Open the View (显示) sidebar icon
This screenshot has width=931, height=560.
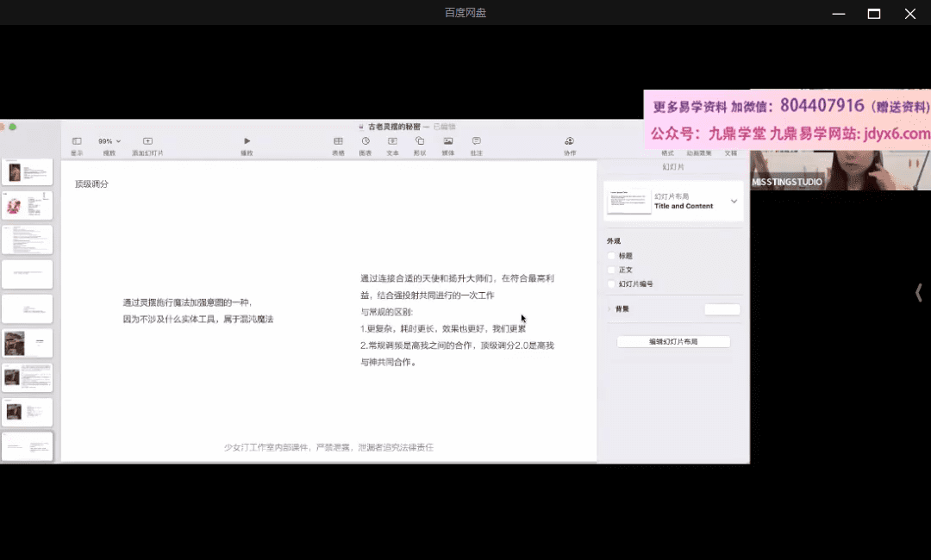77,141
